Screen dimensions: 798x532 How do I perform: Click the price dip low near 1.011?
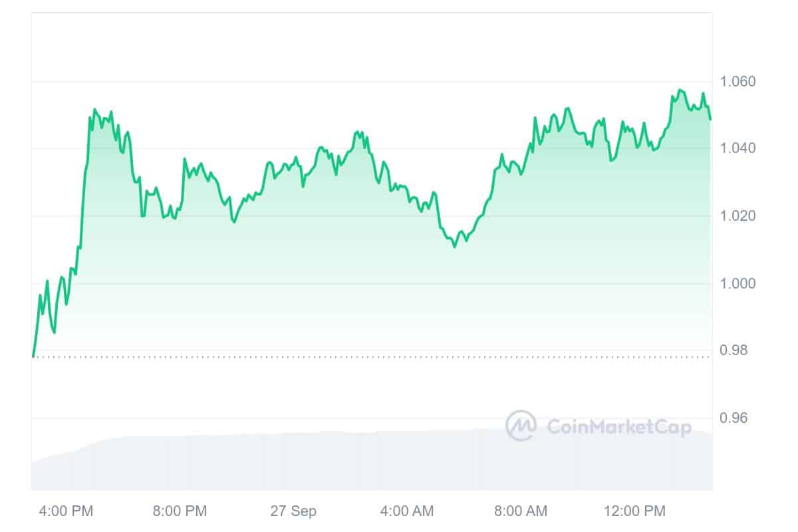(455, 247)
